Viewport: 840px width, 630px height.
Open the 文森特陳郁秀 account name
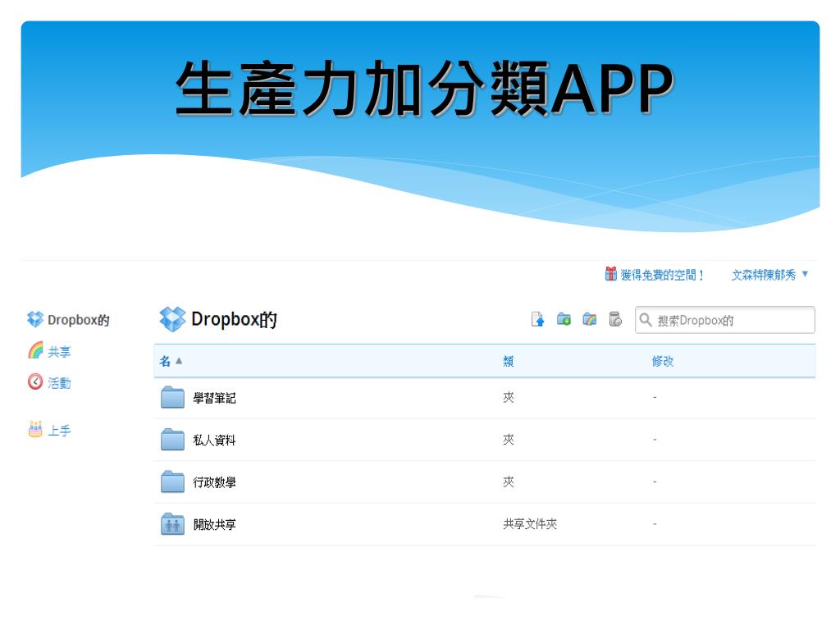(764, 275)
